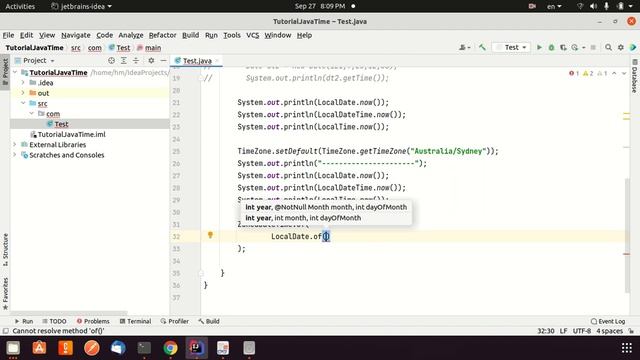Open the Event Log
Viewport: 640px width, 360px height.
(608, 321)
